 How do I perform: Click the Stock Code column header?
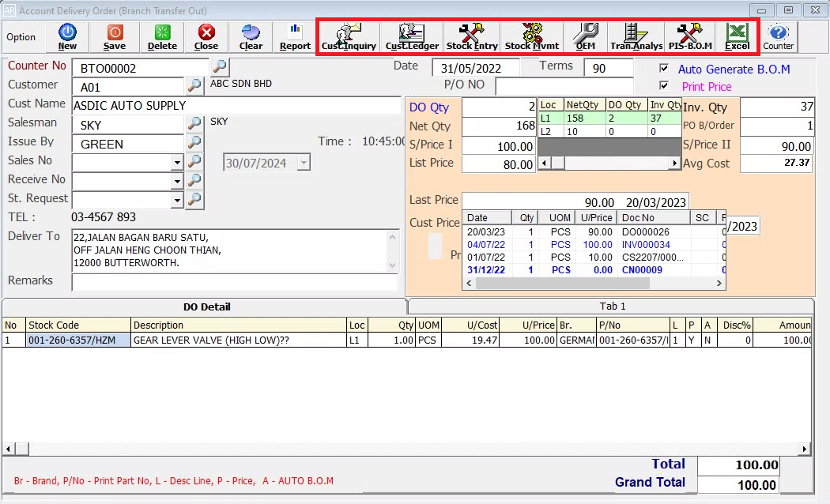(x=77, y=325)
